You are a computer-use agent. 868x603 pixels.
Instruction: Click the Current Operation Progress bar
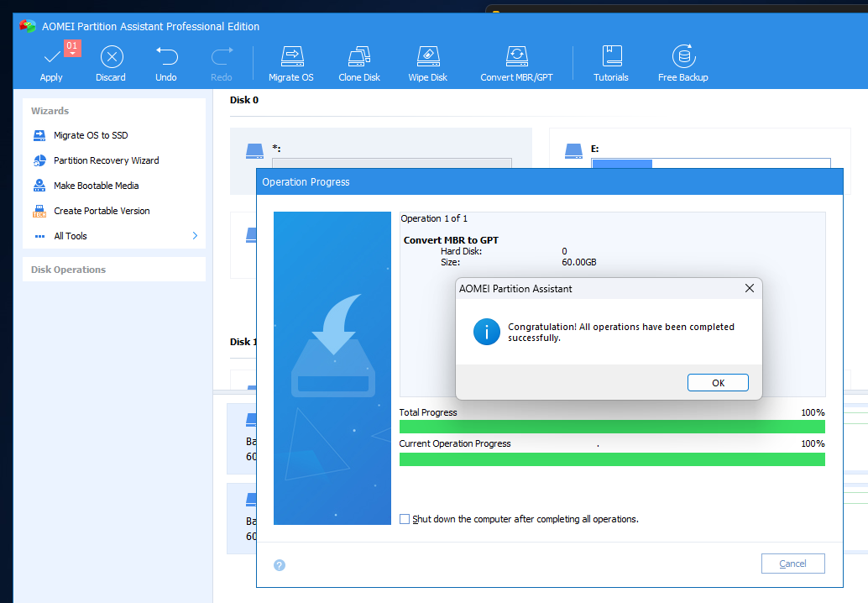coord(612,459)
